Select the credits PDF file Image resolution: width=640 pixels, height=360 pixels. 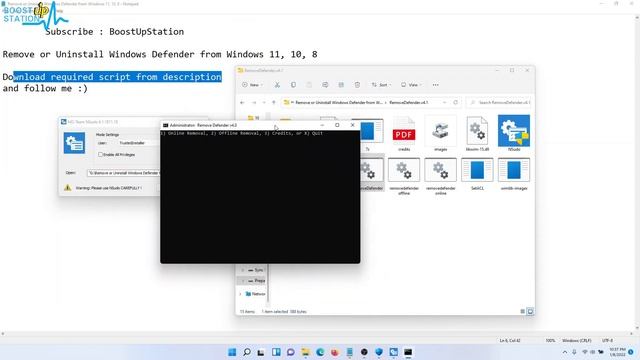404,134
